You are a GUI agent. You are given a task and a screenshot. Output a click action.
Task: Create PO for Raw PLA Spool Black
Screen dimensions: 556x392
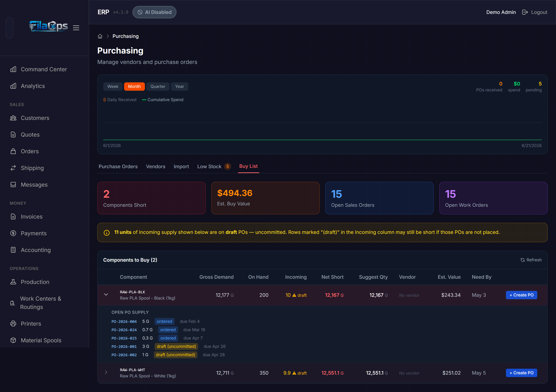521,295
